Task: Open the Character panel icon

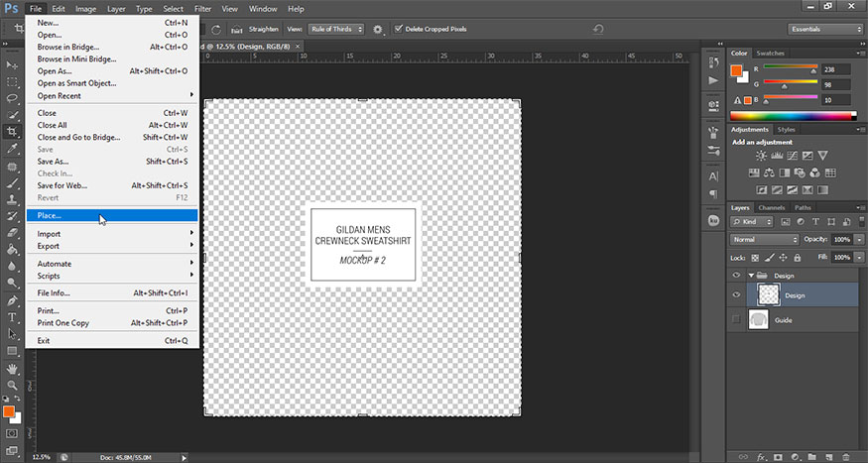Action: tap(713, 176)
